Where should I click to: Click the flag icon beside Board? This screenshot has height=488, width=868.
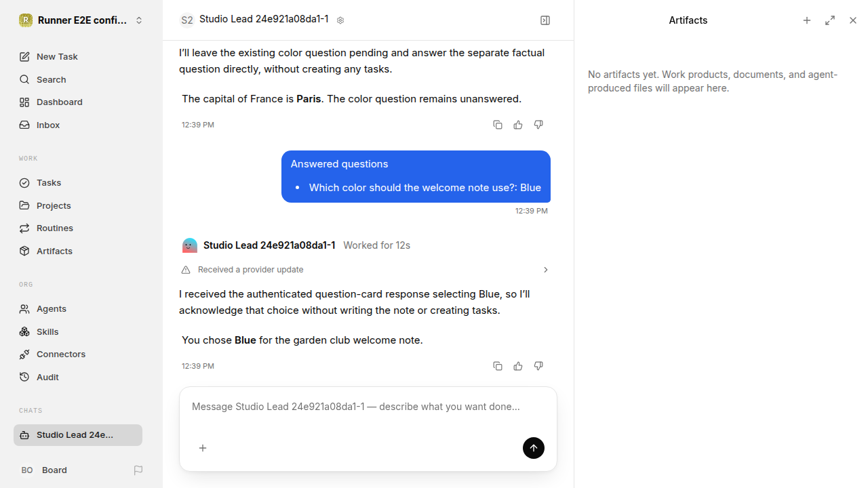point(138,470)
